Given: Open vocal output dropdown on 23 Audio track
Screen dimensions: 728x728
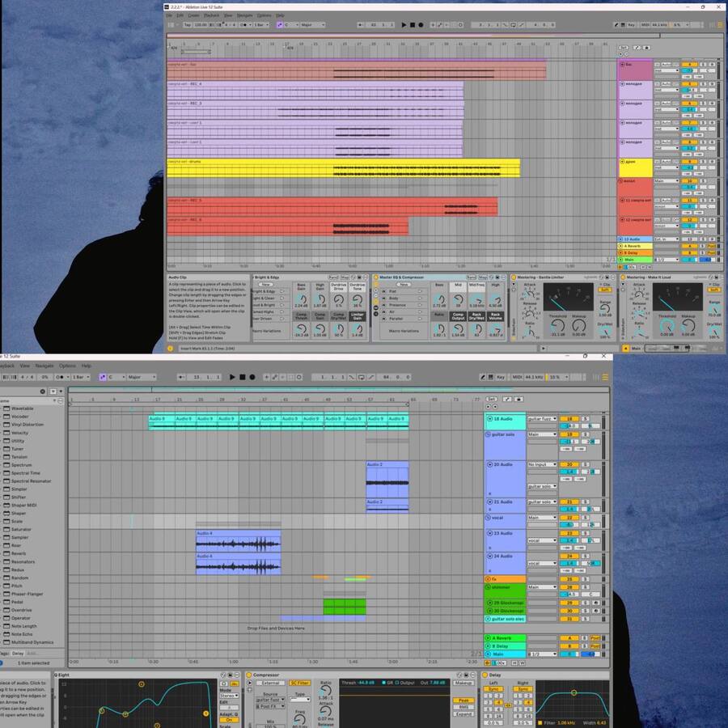Looking at the screenshot, I should click(542, 540).
